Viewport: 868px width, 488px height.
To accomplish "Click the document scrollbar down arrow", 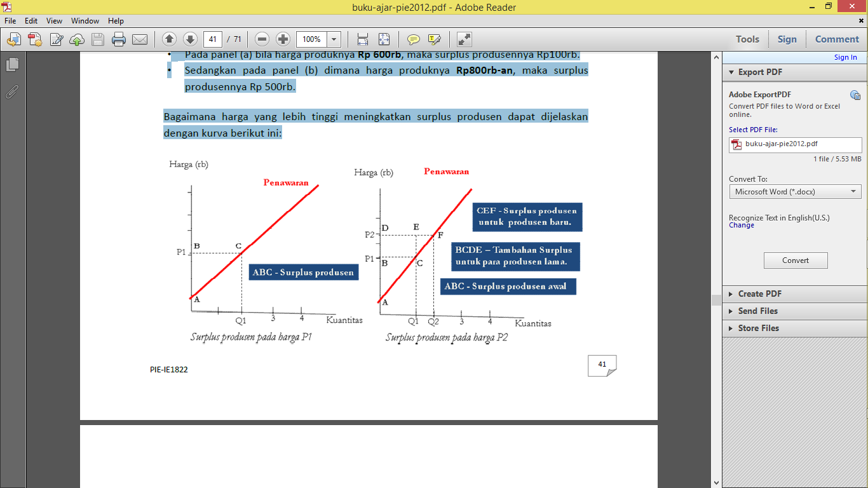I will [x=717, y=483].
